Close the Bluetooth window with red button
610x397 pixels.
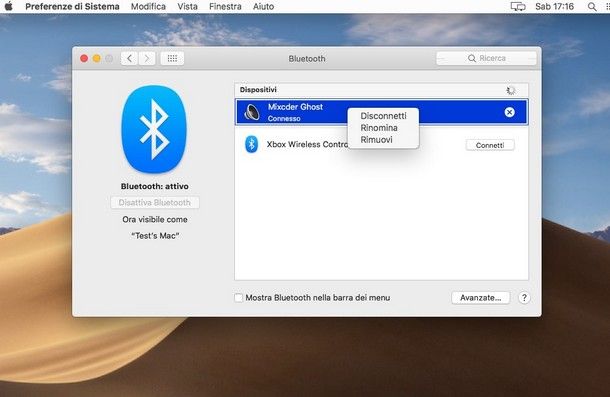(84, 58)
